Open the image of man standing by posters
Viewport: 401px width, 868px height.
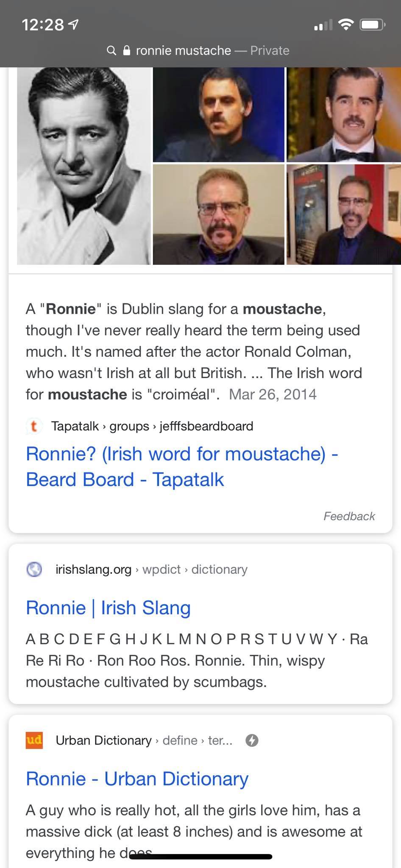tap(344, 214)
